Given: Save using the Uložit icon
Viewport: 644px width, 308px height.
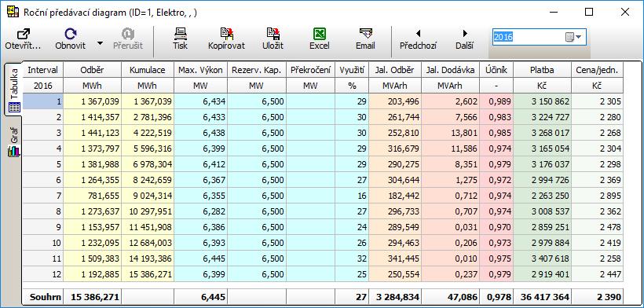Looking at the screenshot, I should click(273, 34).
